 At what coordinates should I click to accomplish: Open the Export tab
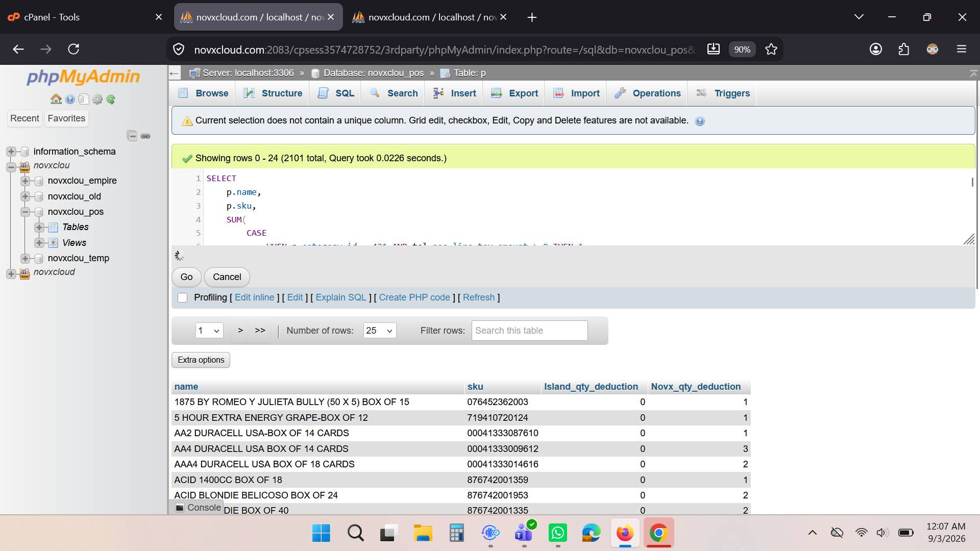point(514,93)
